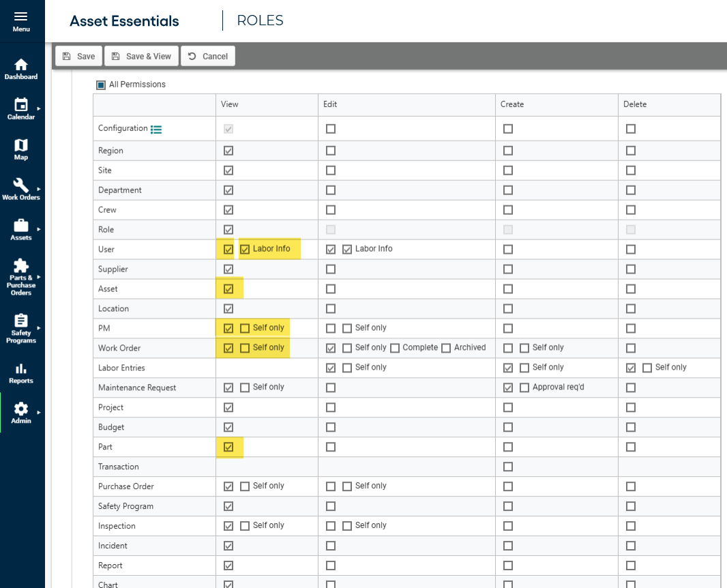Enable Delete permission for Supplier
727x588 pixels.
[x=631, y=269]
